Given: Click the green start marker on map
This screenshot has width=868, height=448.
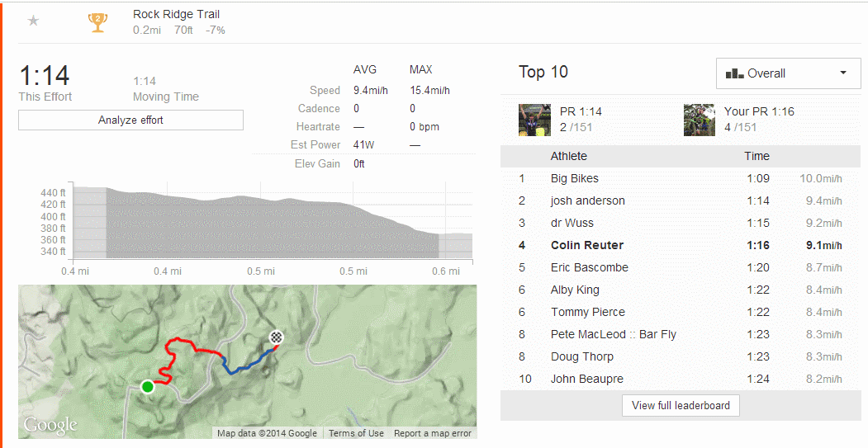Looking at the screenshot, I should click(x=148, y=386).
